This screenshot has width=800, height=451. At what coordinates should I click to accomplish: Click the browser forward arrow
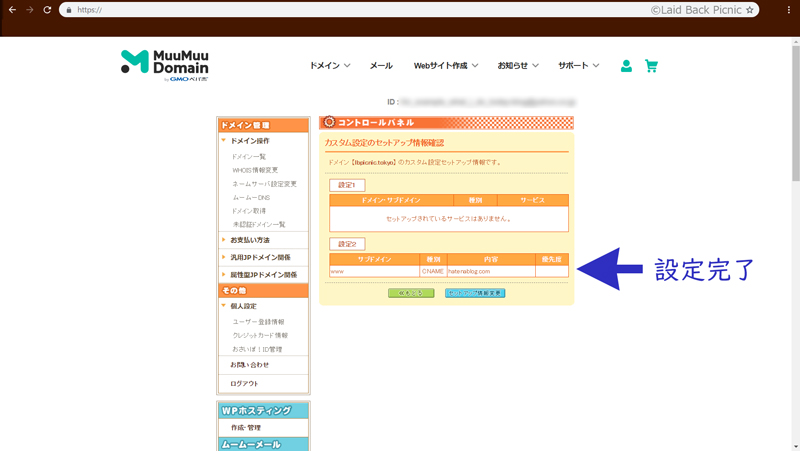click(x=30, y=10)
